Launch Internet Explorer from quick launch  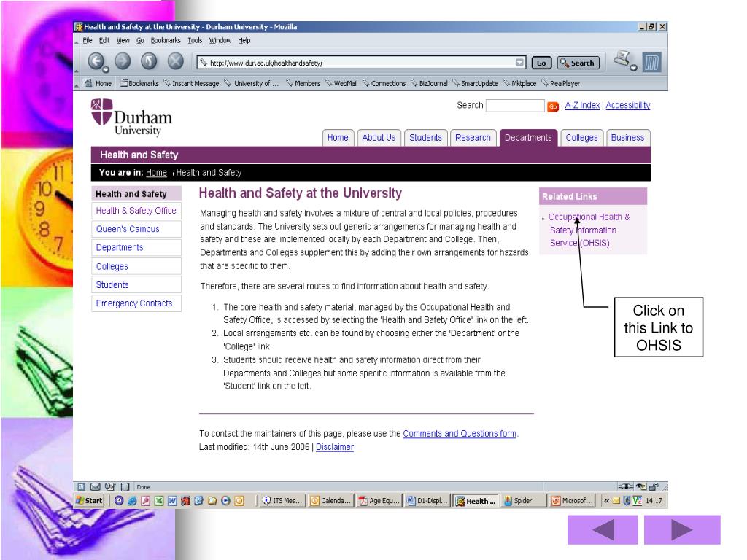pos(133,500)
